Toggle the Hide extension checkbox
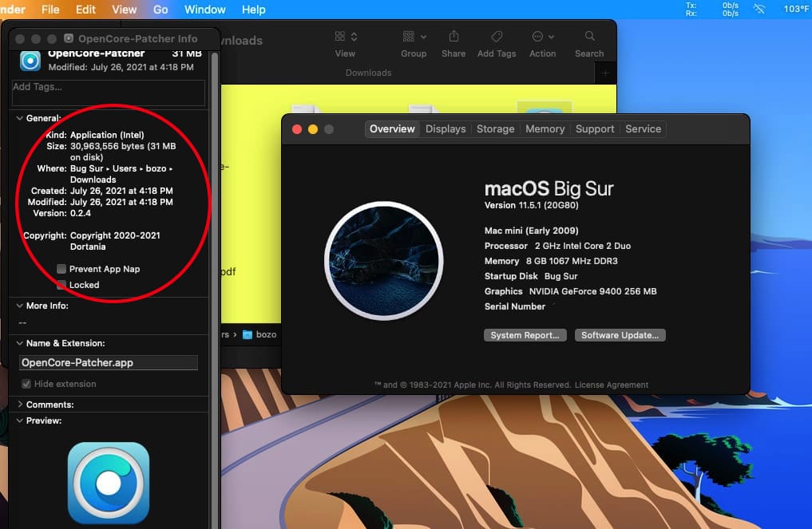812x529 pixels. coord(26,384)
